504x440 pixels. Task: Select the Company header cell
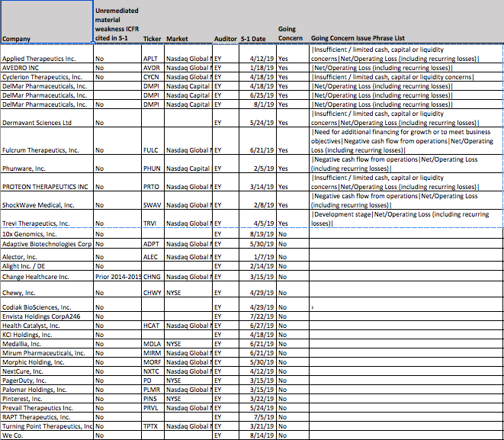(47, 22)
